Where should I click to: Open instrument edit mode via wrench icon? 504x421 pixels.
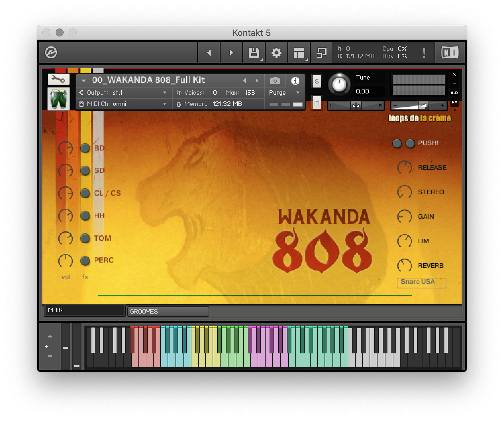(x=58, y=80)
